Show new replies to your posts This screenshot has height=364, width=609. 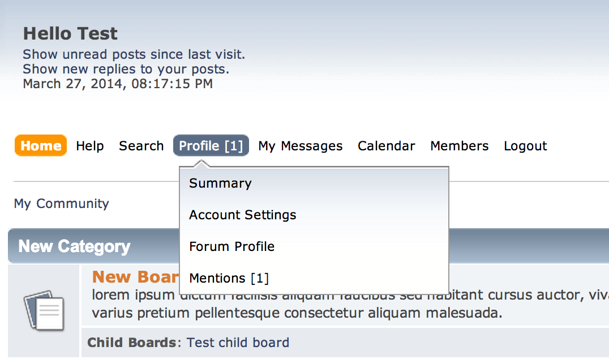point(126,69)
